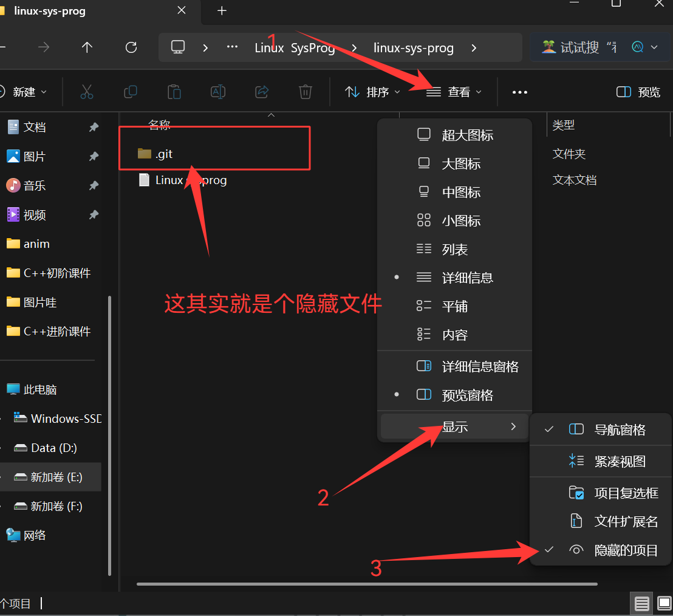Sort by 名称 column header

(159, 125)
